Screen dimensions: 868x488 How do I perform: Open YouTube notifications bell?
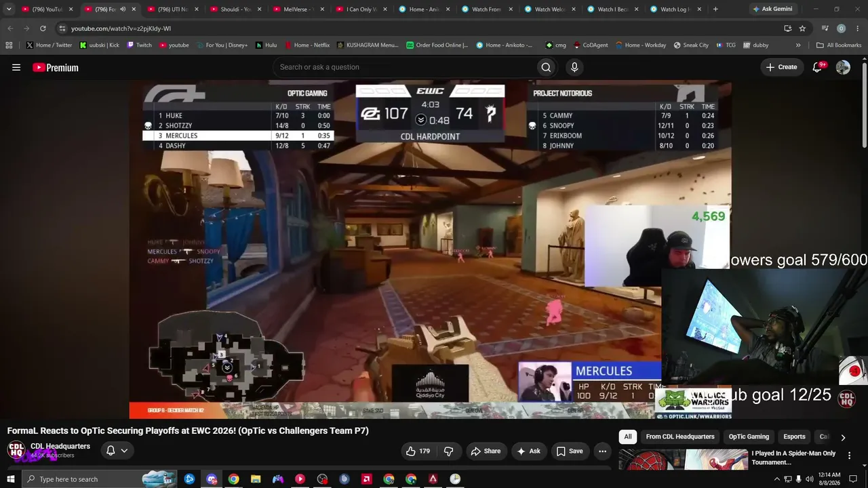point(817,67)
